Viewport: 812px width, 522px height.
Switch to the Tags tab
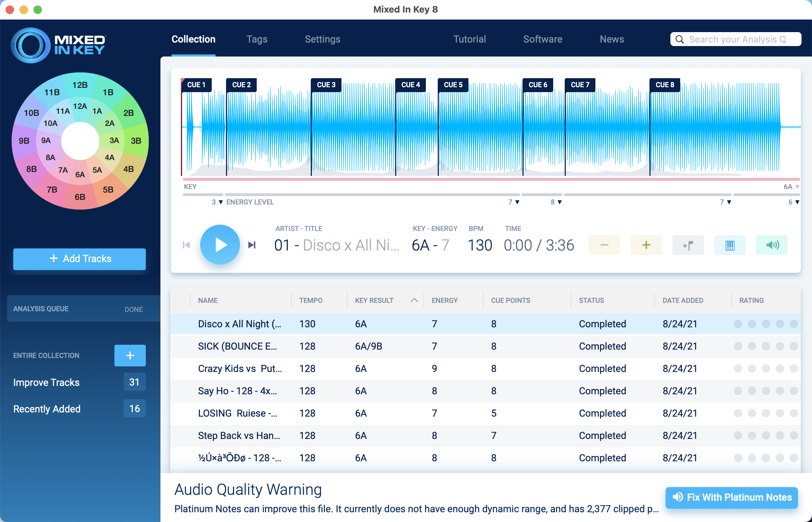[257, 39]
